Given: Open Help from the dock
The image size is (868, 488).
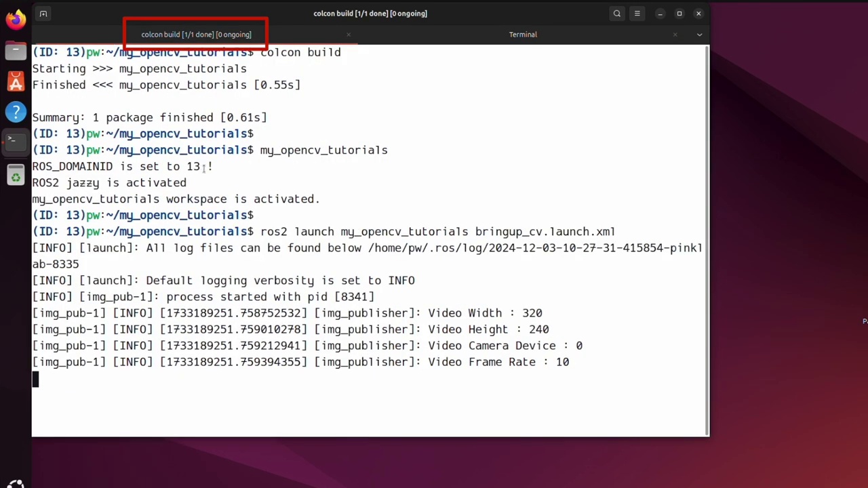Looking at the screenshot, I should coord(16,112).
